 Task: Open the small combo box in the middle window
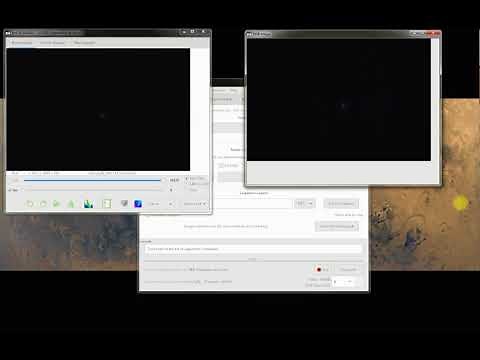click(x=305, y=203)
